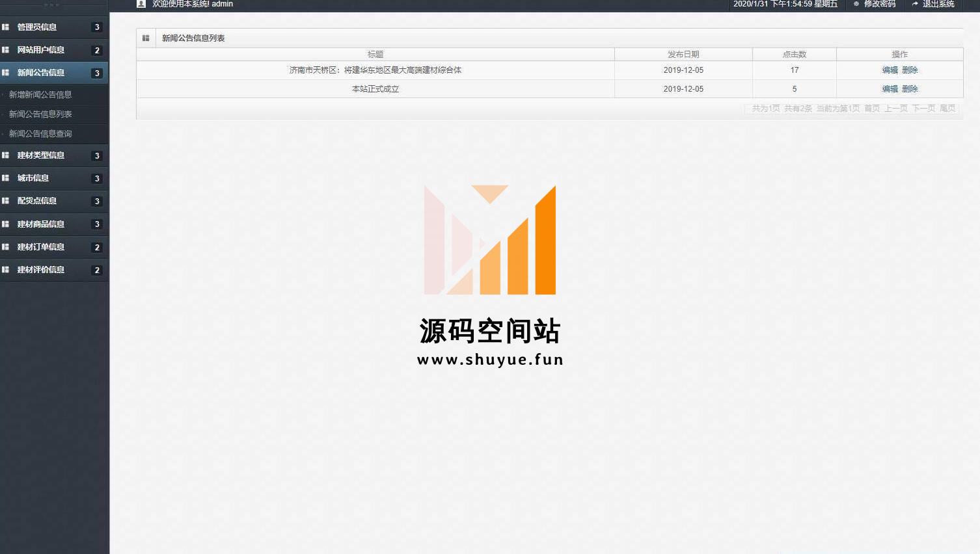
Task: Click the 发布日期 column header
Action: (x=683, y=55)
